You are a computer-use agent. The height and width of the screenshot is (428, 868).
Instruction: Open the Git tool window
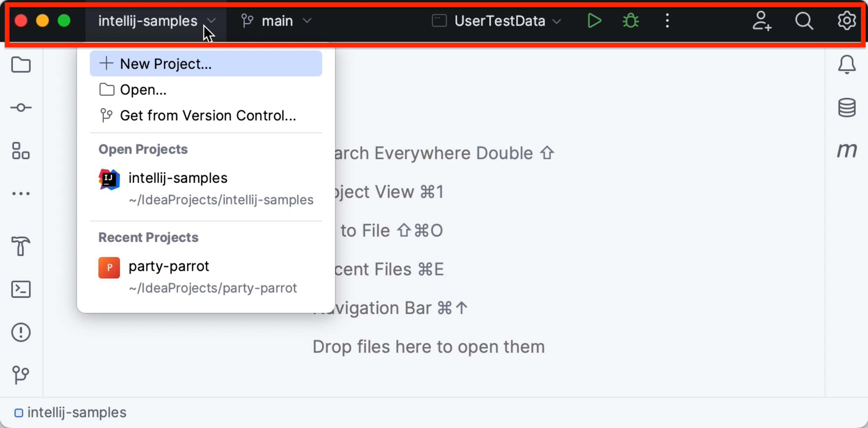click(x=21, y=375)
